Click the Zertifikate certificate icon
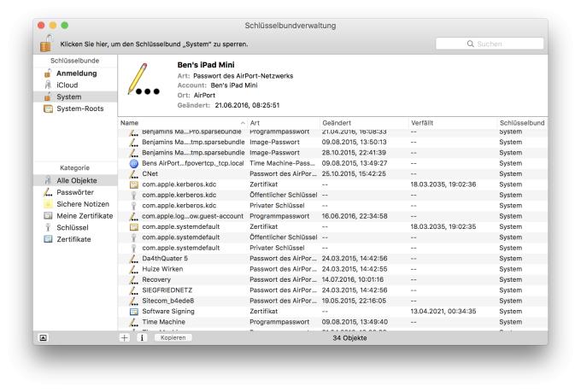The height and width of the screenshot is (392, 581). click(x=48, y=239)
